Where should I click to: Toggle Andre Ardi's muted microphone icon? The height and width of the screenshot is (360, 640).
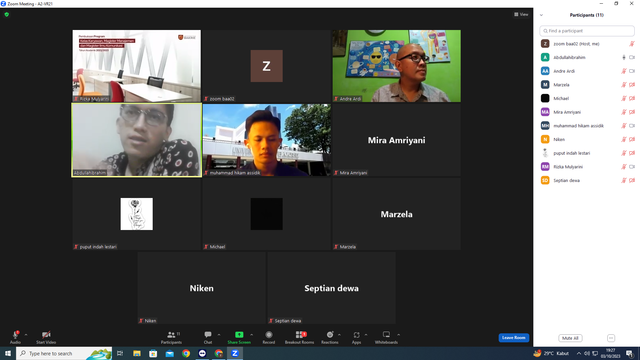(624, 71)
